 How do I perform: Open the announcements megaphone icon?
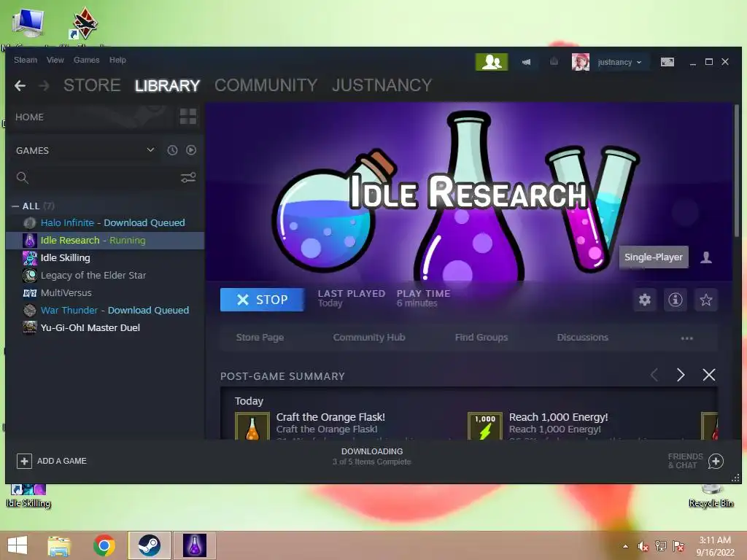pyautogui.click(x=526, y=62)
